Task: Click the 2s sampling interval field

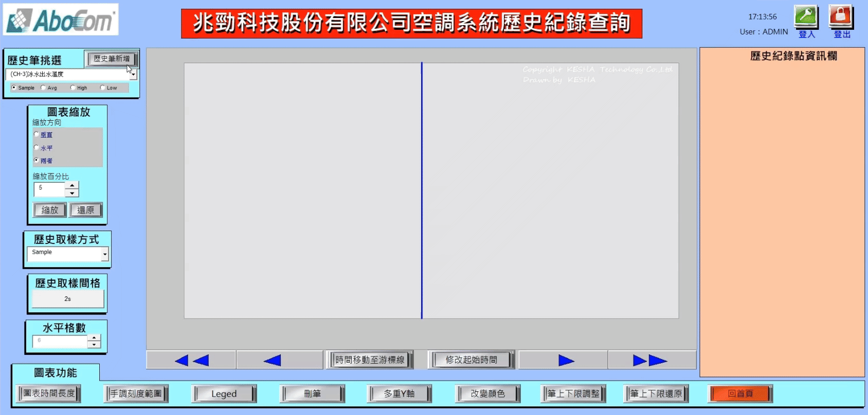Action: click(x=67, y=299)
